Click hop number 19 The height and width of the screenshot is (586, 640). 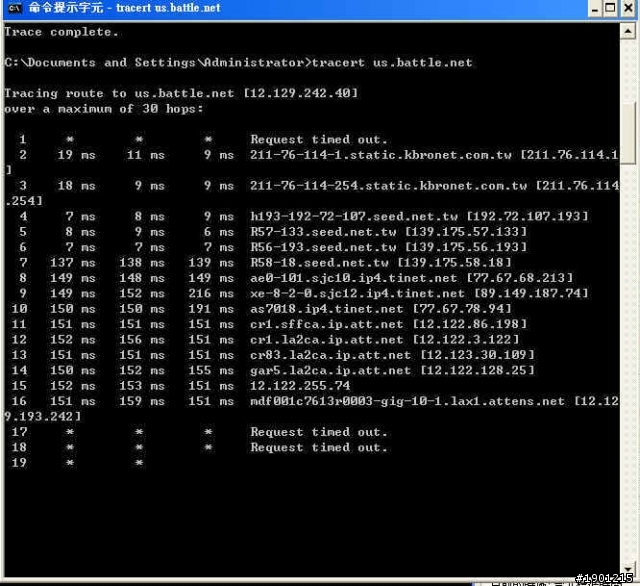[19, 463]
